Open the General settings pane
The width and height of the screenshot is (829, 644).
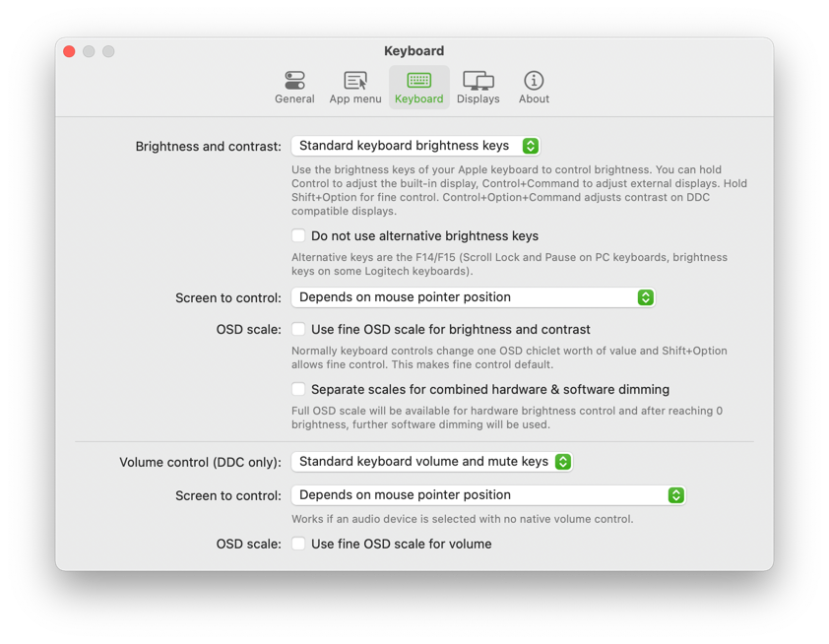pos(294,81)
